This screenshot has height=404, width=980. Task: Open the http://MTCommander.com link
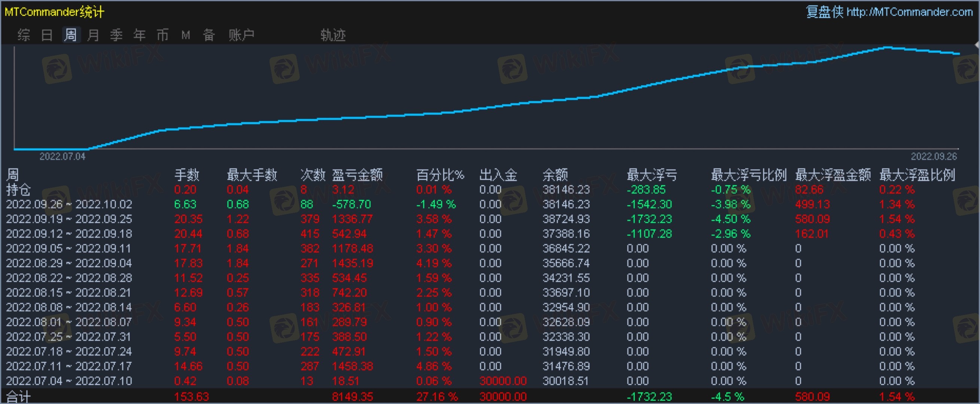pyautogui.click(x=910, y=12)
